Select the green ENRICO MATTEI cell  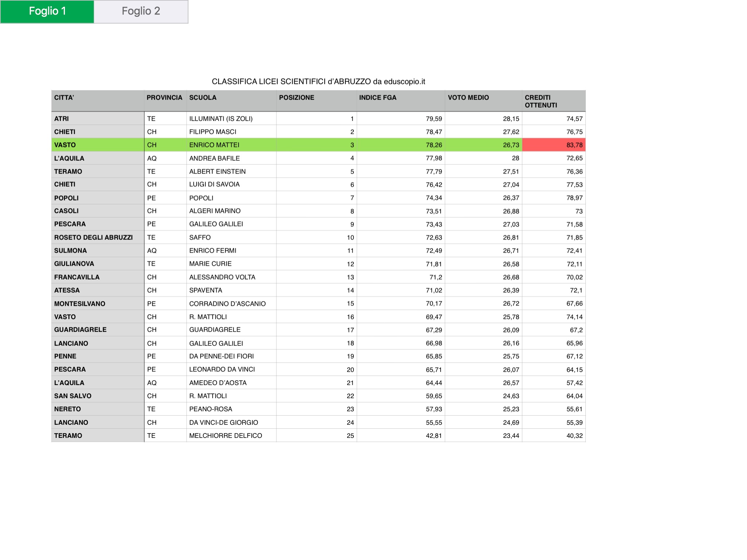coord(231,145)
